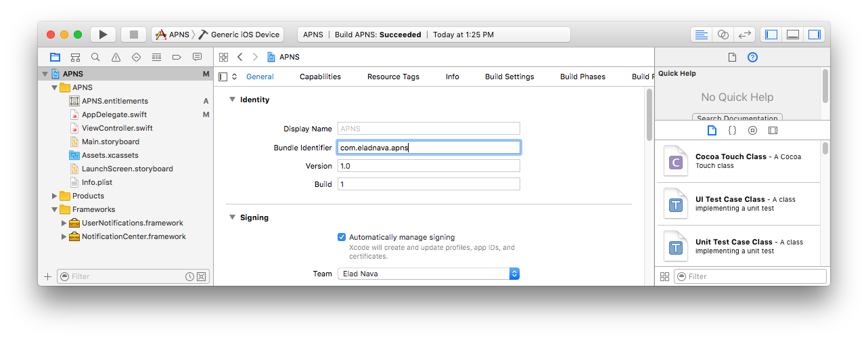The image size is (868, 340).
Task: Collapse the Signing section
Action: 231,217
